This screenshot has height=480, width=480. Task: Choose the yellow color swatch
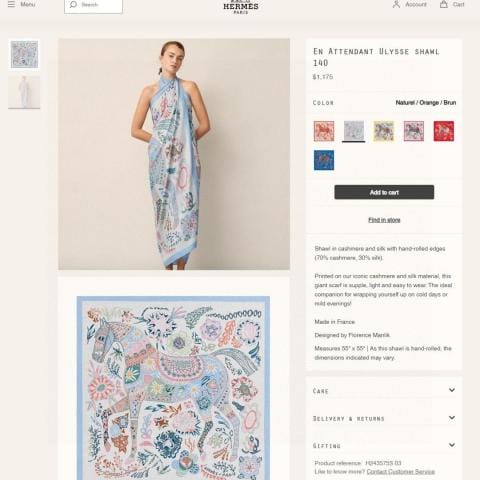384,131
